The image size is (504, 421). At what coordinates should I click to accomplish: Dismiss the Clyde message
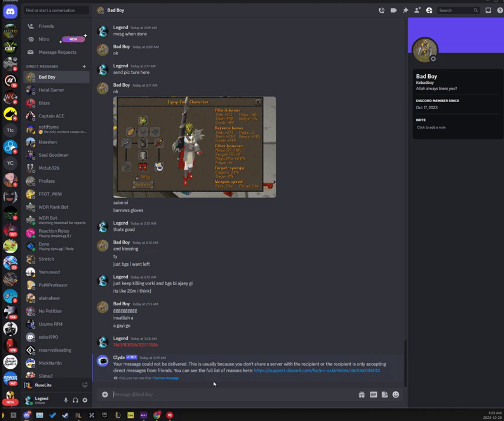tap(166, 378)
